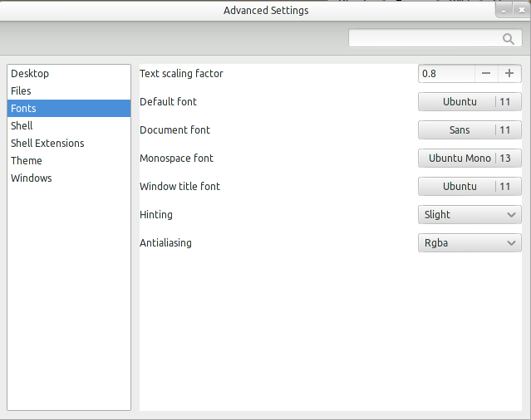Change Window title font Ubuntu button
Image resolution: width=531 pixels, height=420 pixels.
point(470,186)
